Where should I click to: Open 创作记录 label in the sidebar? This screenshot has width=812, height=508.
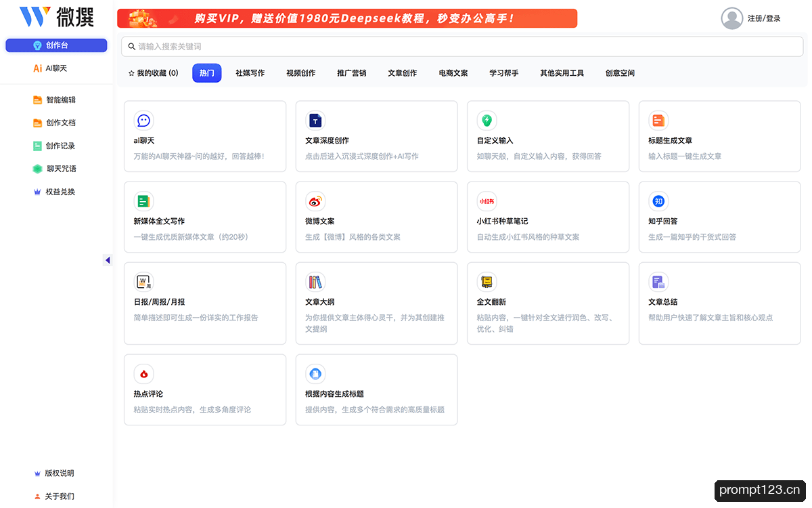click(x=61, y=146)
